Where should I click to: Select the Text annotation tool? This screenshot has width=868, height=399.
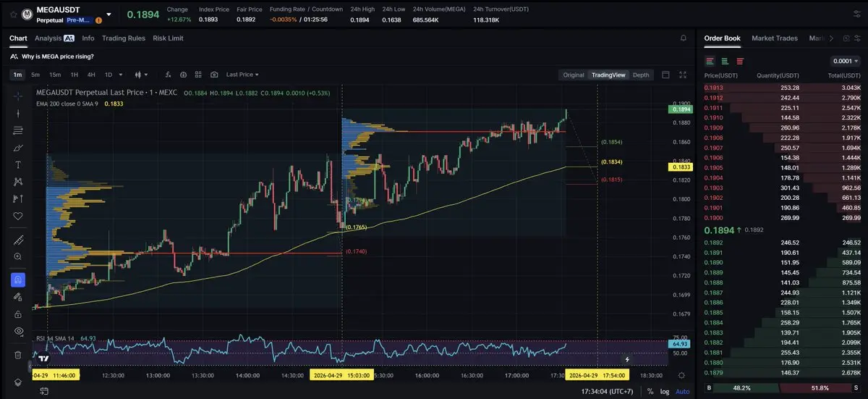point(18,164)
